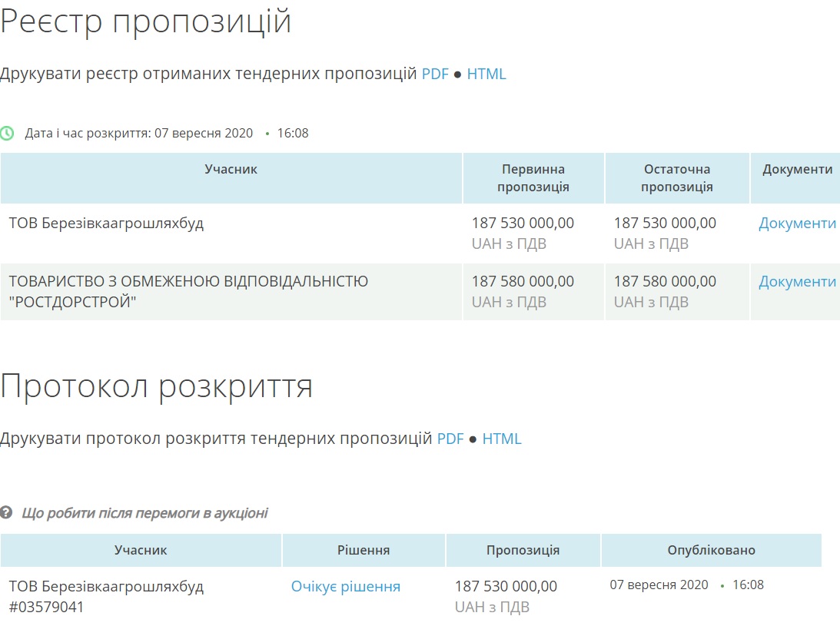This screenshot has height=626, width=840.
Task: Select ТОВ Березівкаагрошляхбуд in the registry table
Action: (x=106, y=224)
